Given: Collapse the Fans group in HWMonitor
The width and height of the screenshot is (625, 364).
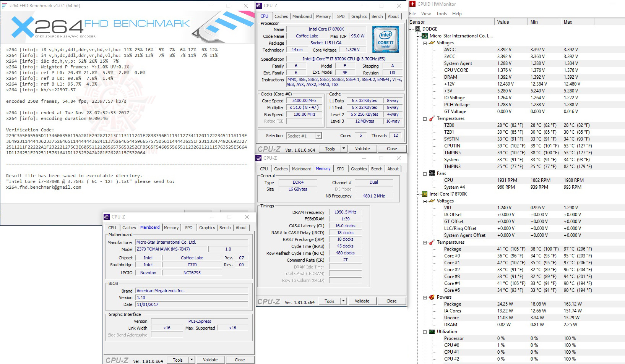Looking at the screenshot, I should (425, 173).
